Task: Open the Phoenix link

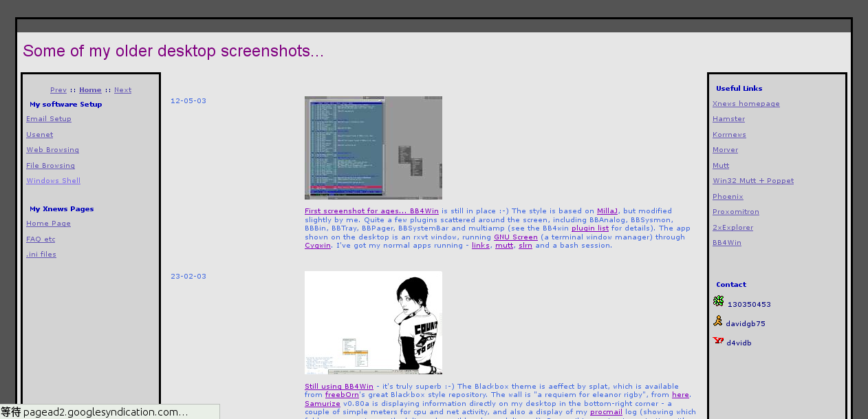Action: [x=728, y=197]
